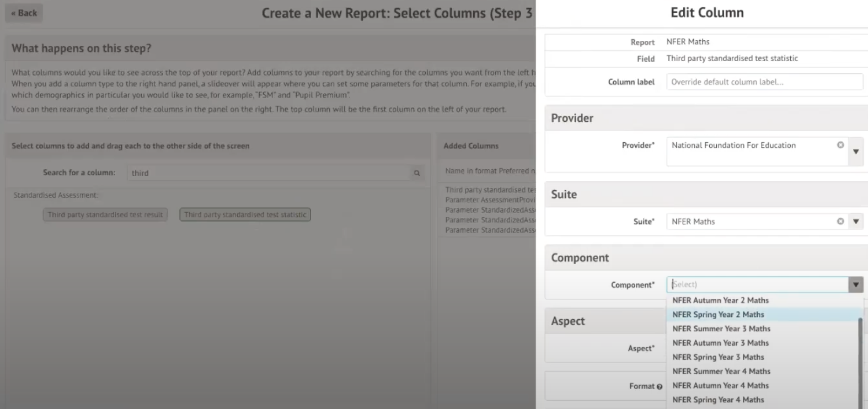Clear the NFER Maths suite selection
868x409 pixels.
click(x=840, y=221)
